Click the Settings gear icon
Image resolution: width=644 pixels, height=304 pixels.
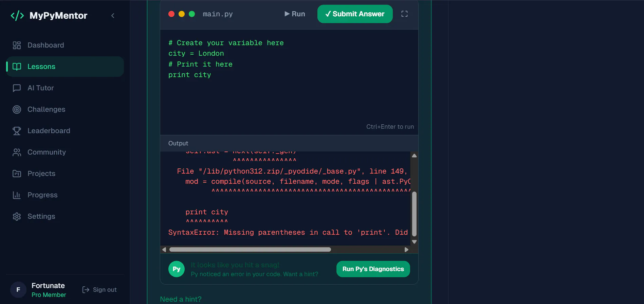point(17,216)
